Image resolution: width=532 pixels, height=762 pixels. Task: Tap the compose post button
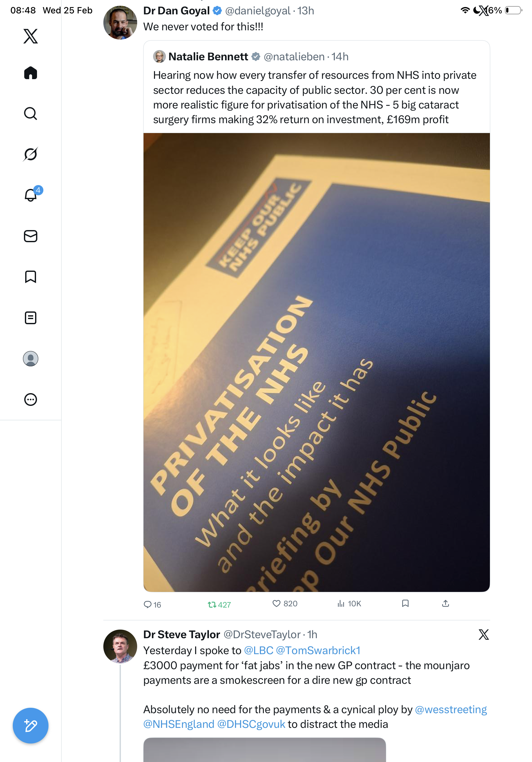31,726
